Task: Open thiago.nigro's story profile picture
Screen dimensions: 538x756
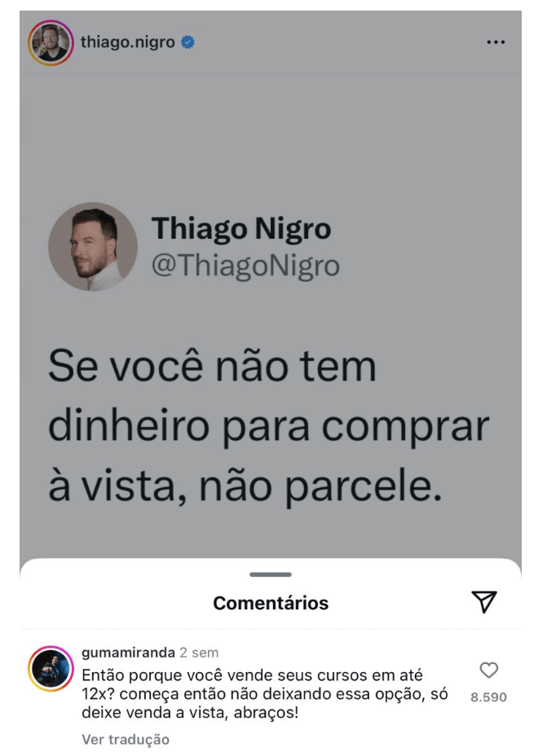Action: tap(51, 42)
